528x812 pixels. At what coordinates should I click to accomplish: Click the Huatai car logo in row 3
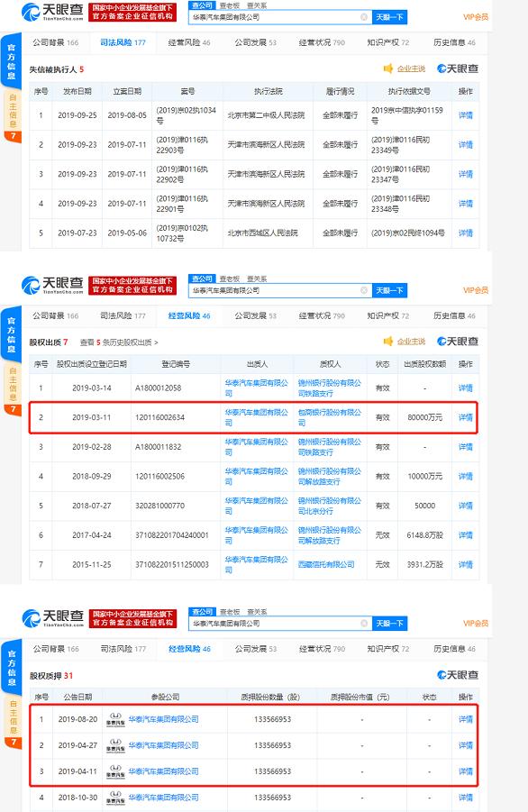point(115,771)
